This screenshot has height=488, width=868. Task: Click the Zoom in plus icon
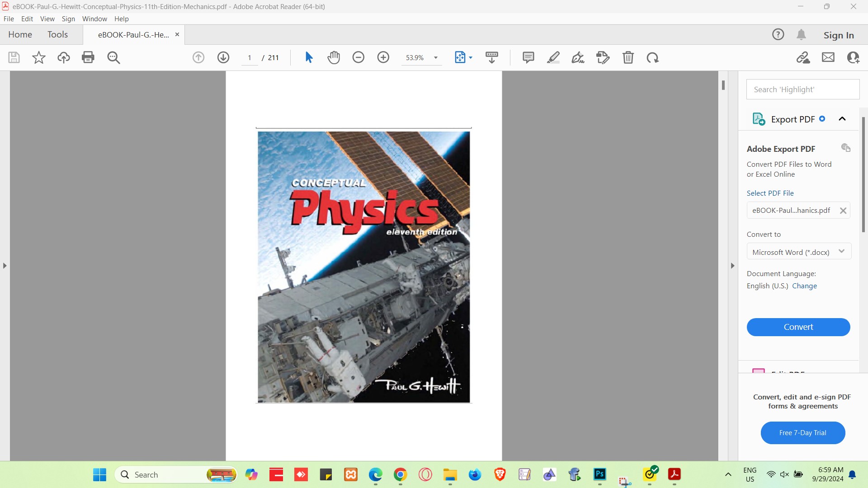tap(383, 57)
